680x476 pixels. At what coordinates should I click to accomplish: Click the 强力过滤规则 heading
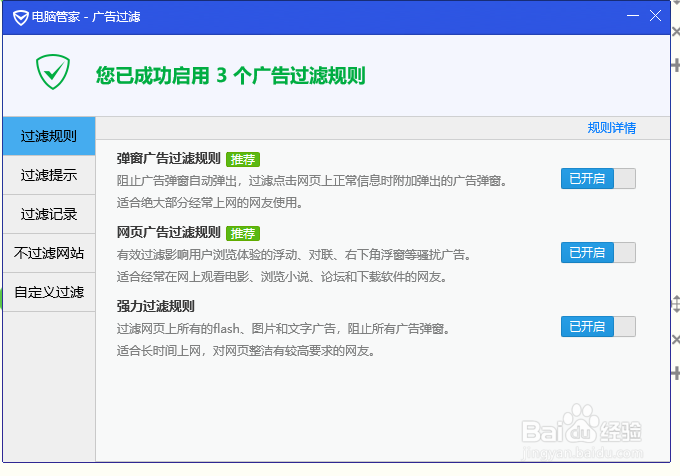point(156,306)
